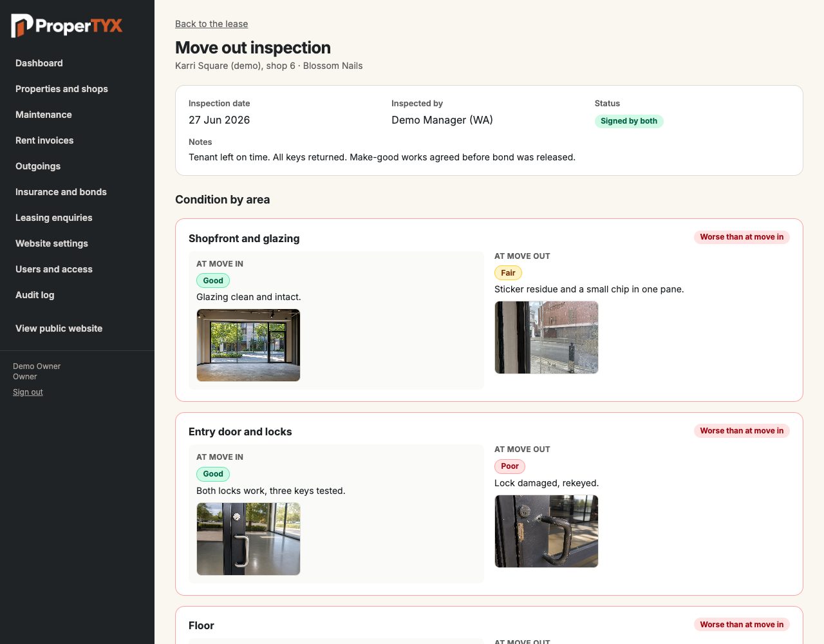Click the text Glazing clean and intact
The height and width of the screenshot is (644, 824).
click(x=248, y=297)
